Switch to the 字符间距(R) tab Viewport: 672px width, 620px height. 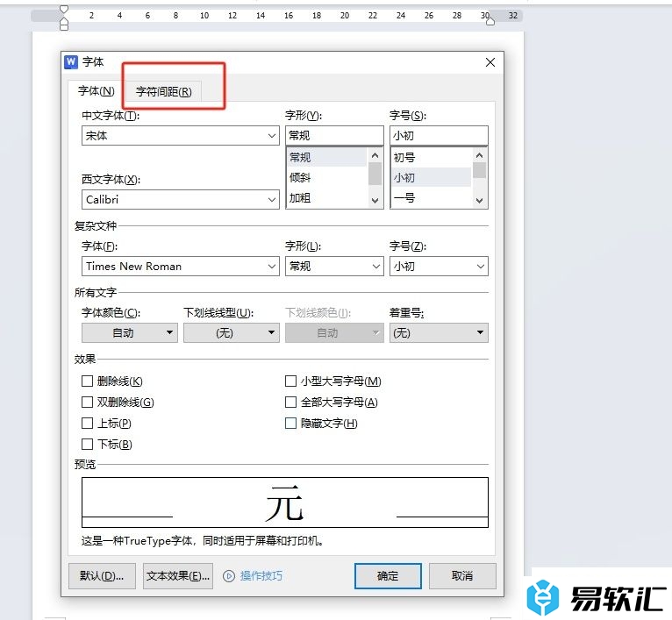164,91
